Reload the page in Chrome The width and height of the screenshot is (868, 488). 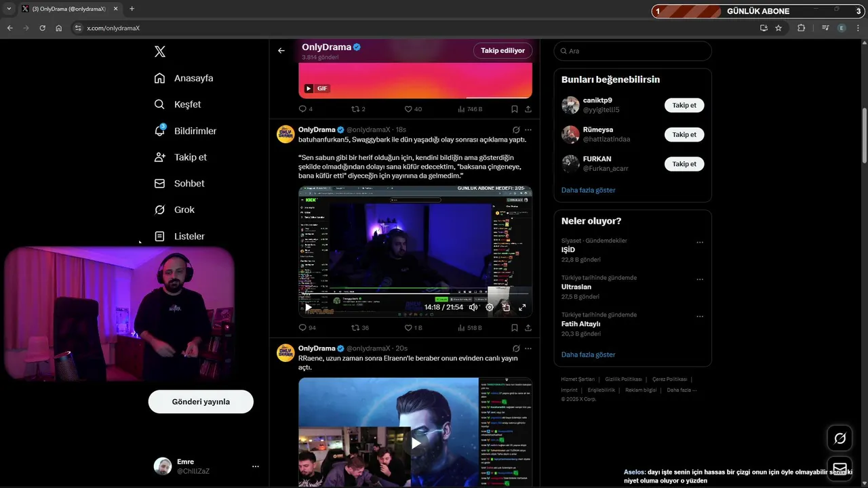point(42,28)
